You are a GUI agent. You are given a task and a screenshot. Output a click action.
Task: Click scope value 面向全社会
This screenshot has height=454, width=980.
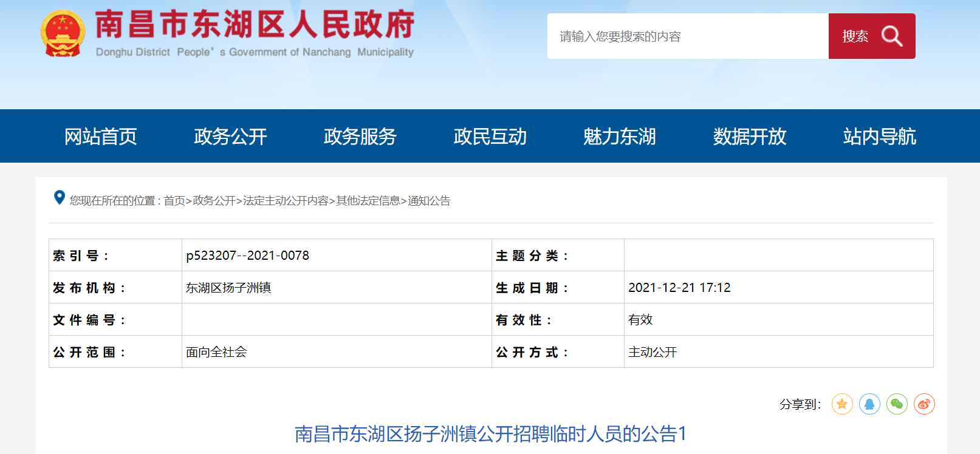[x=216, y=352]
